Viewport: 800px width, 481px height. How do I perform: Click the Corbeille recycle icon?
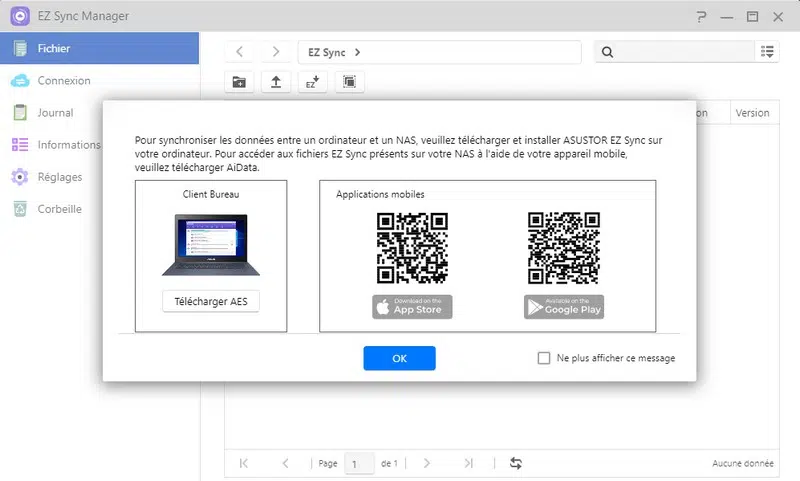coord(20,209)
